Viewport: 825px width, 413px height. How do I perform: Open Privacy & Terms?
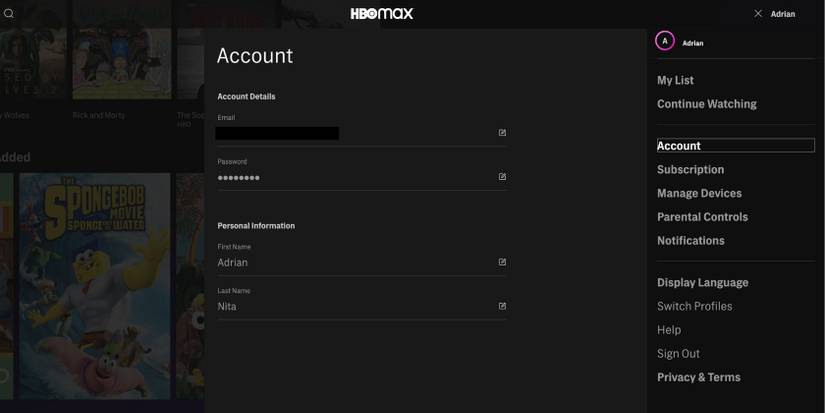click(x=699, y=377)
